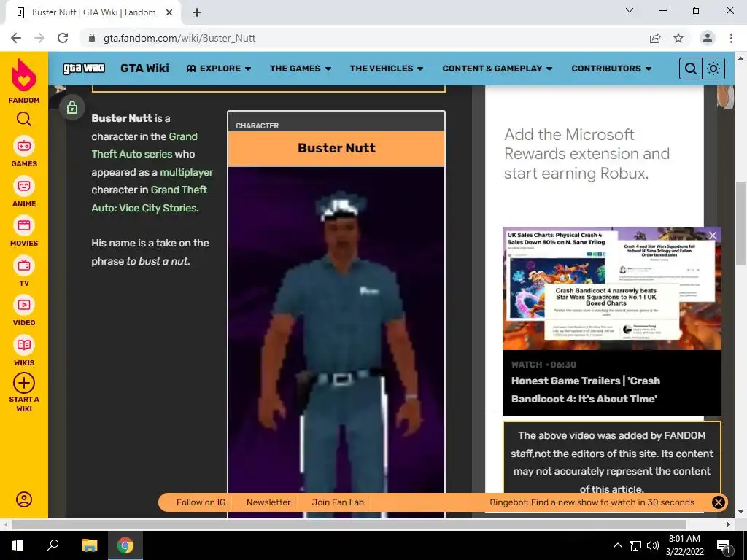Open Grand Theft Auto: Vice City Stories link
Screen dimensions: 747x560
coord(149,198)
